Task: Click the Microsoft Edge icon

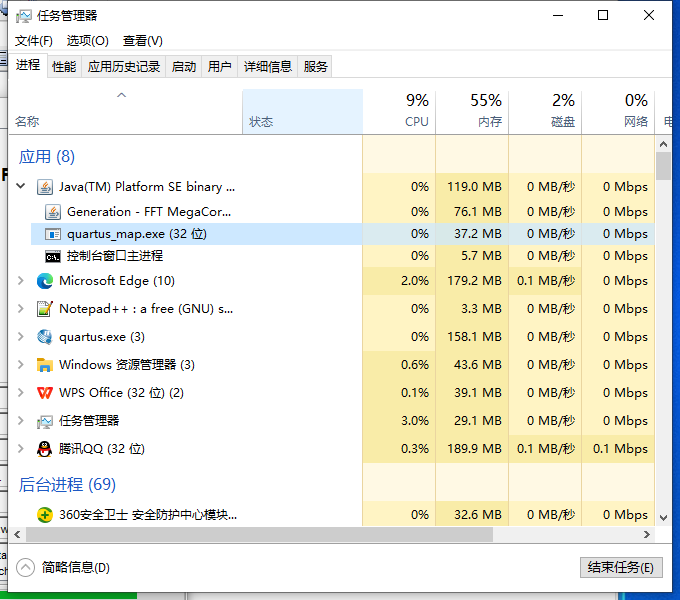Action: (45, 281)
